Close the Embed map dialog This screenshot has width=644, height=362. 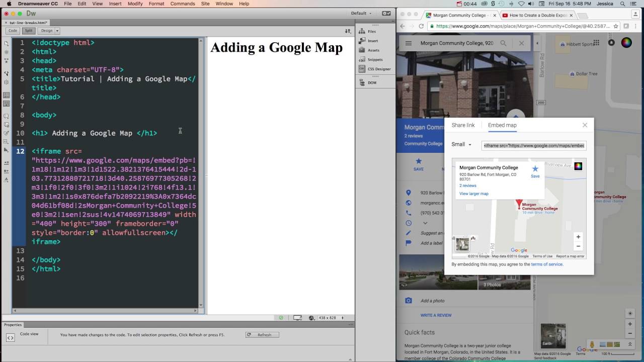585,125
